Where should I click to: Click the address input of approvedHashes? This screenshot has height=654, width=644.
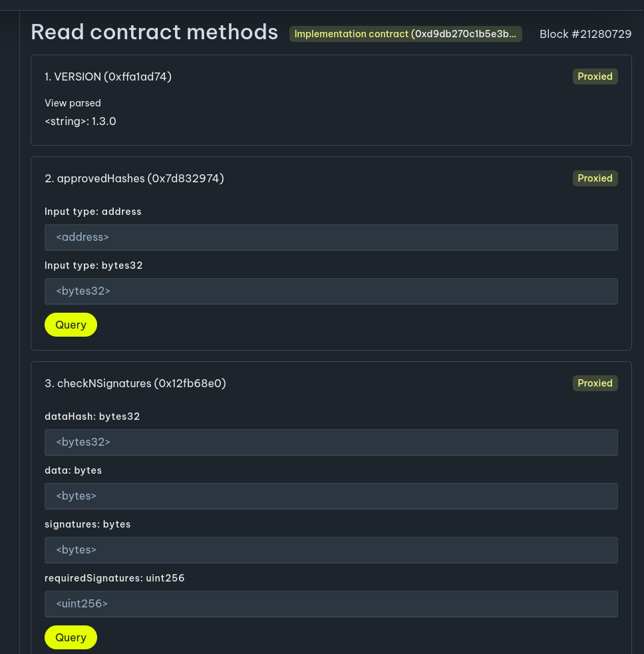(x=331, y=237)
